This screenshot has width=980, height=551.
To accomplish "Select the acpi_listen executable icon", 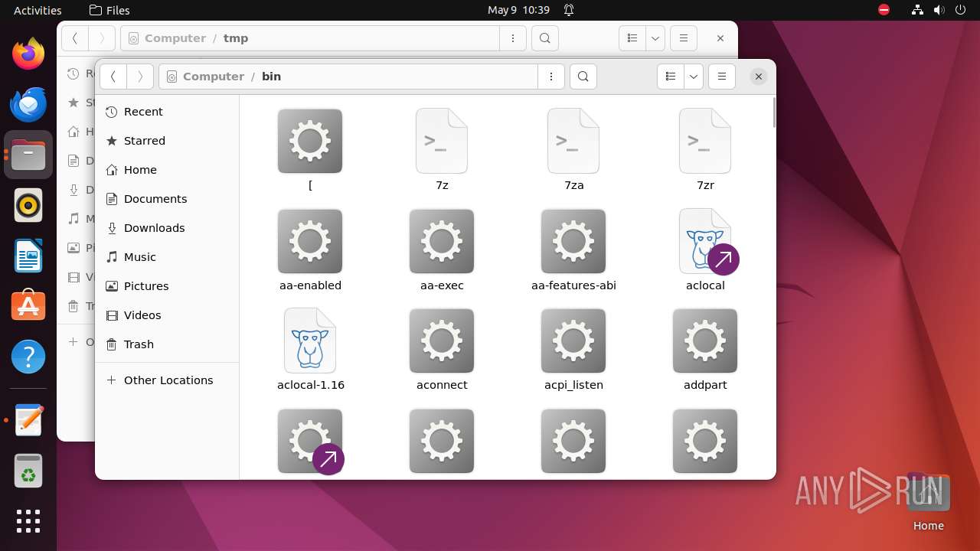I will pos(573,341).
